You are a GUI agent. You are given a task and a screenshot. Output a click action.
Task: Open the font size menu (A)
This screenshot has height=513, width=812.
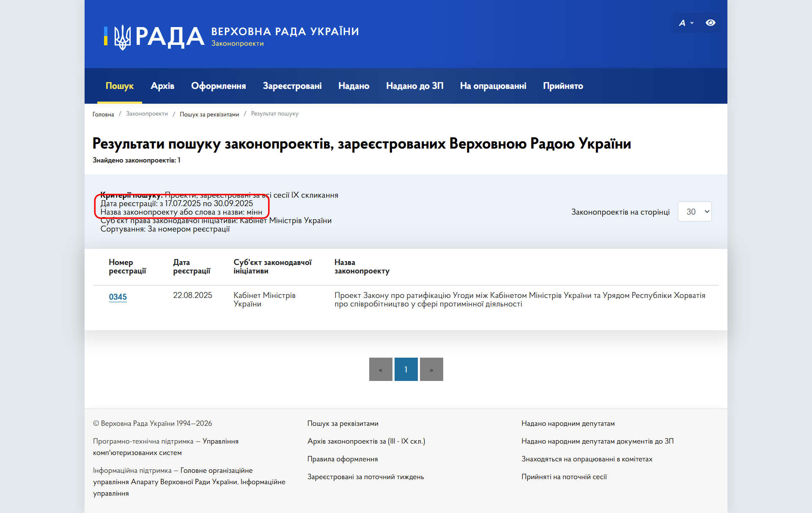click(x=686, y=23)
